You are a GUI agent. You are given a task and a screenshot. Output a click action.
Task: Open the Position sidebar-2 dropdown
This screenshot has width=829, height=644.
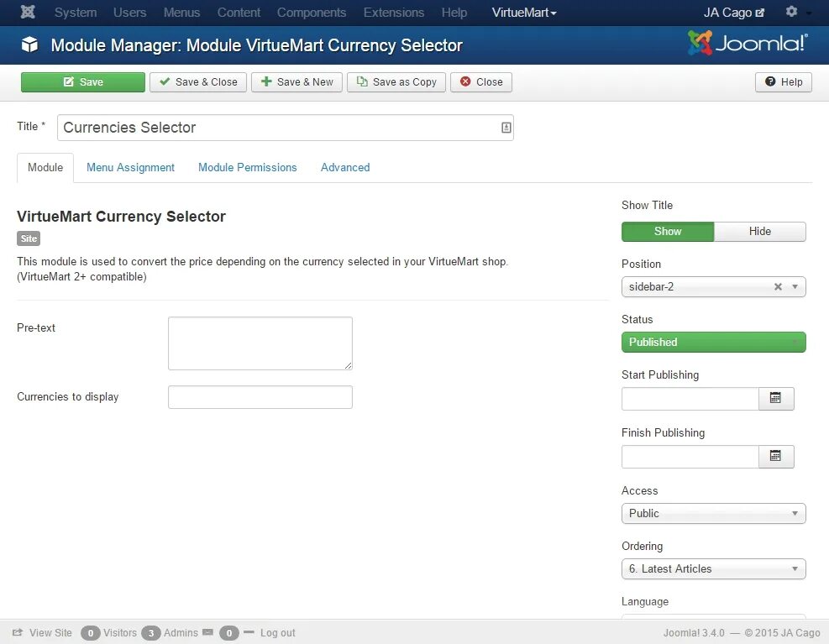pyautogui.click(x=714, y=286)
